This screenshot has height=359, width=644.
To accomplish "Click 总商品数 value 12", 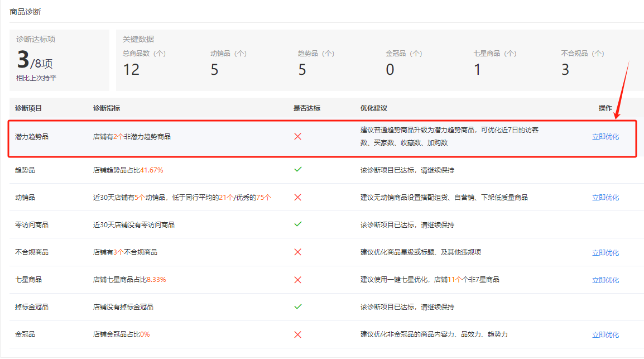I will click(132, 69).
